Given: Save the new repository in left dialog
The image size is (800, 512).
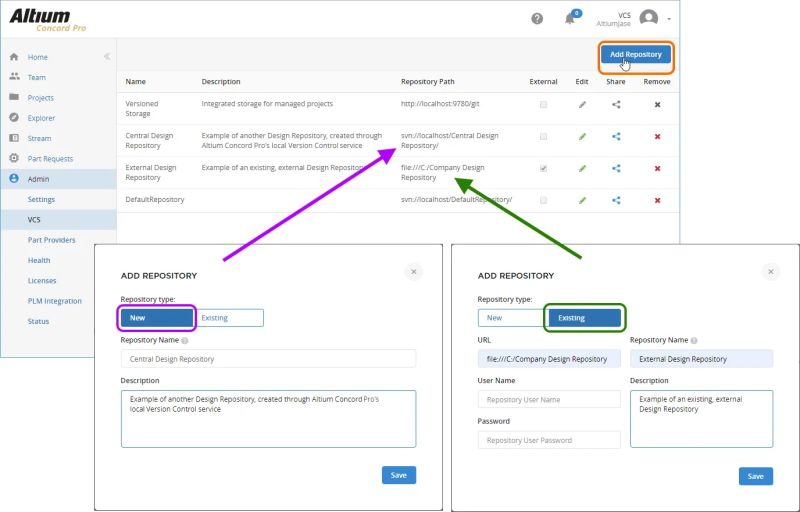Looking at the screenshot, I should 399,475.
